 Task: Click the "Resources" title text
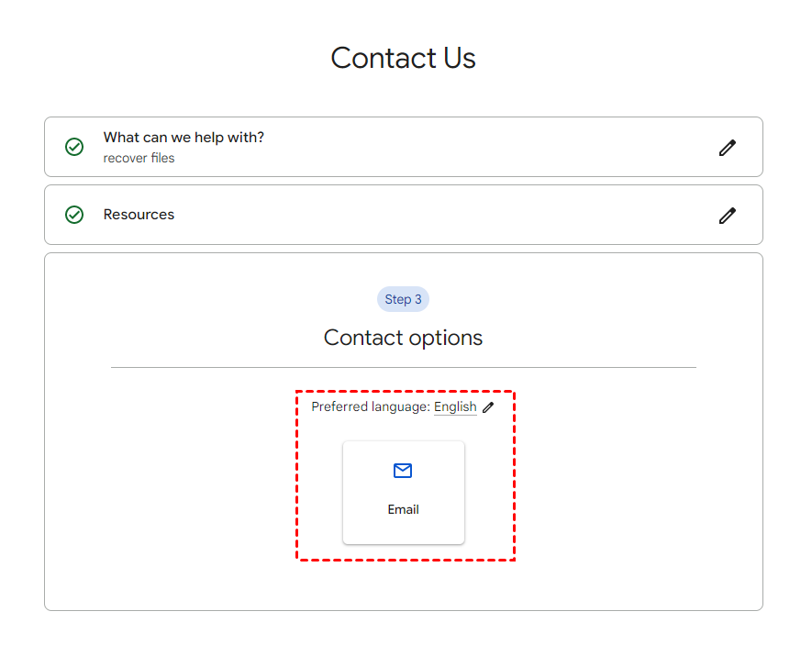pos(139,215)
